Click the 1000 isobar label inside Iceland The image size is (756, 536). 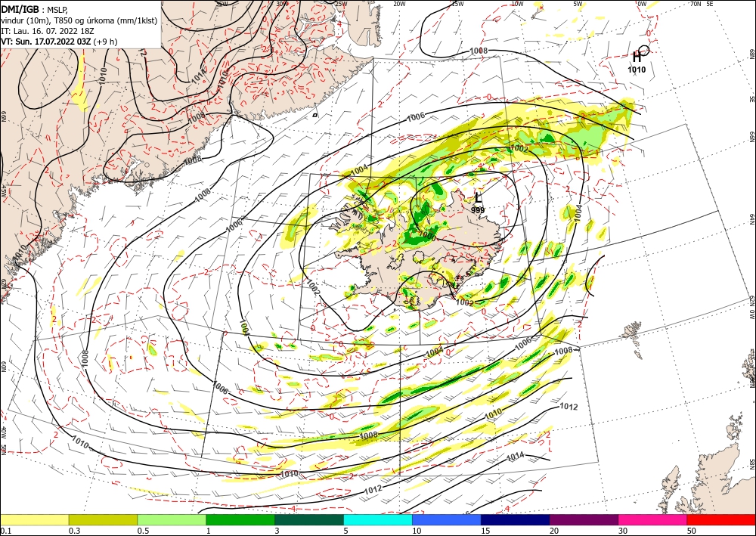(x=427, y=237)
